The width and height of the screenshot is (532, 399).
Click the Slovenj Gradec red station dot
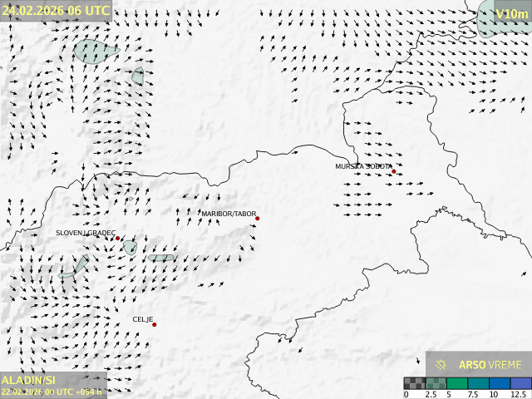118,239
